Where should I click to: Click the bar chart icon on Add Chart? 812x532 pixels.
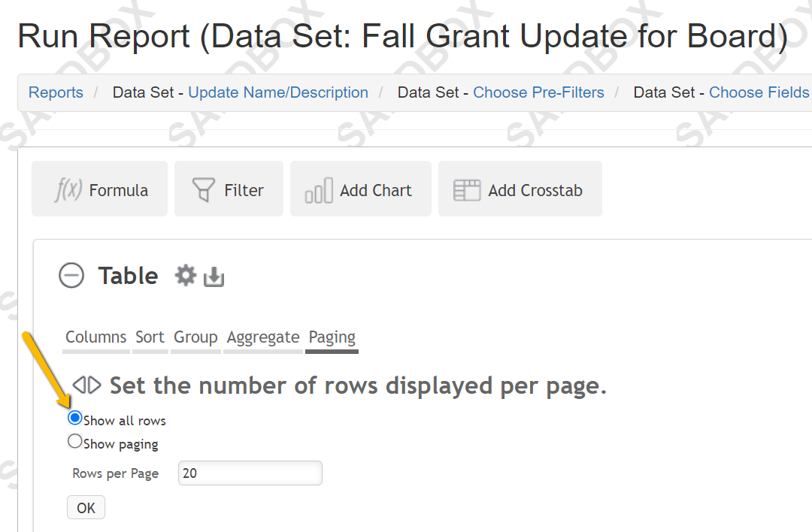(319, 190)
